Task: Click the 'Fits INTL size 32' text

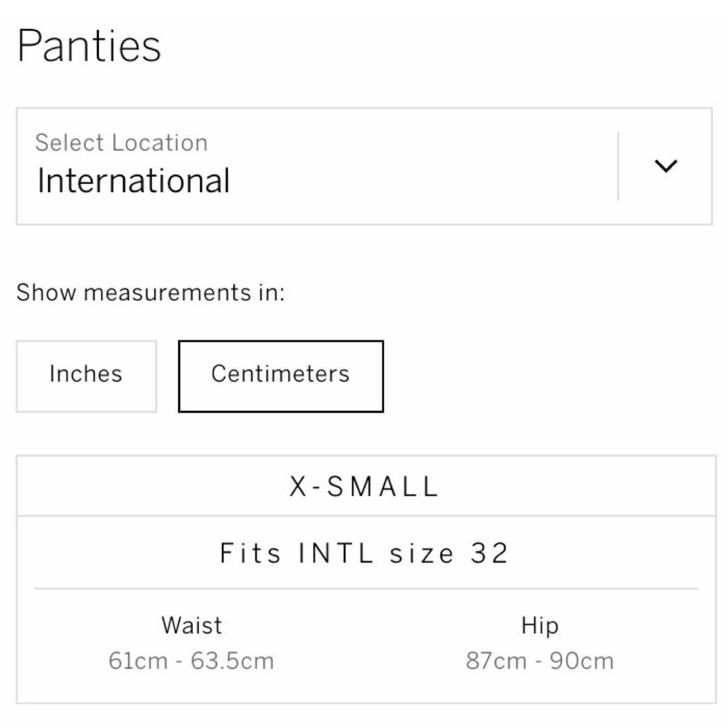Action: coord(365,553)
